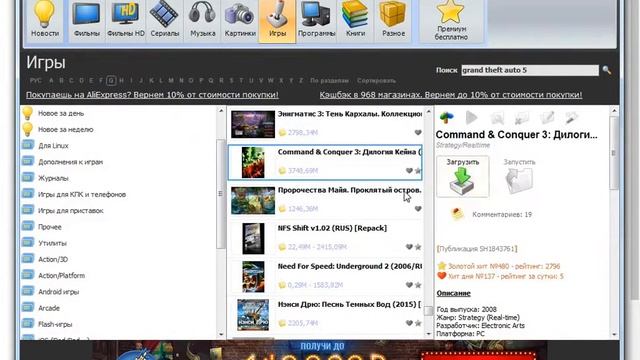Toggle heart on Command & Conquer 3 row
This screenshot has height=360, width=640.
point(409,171)
